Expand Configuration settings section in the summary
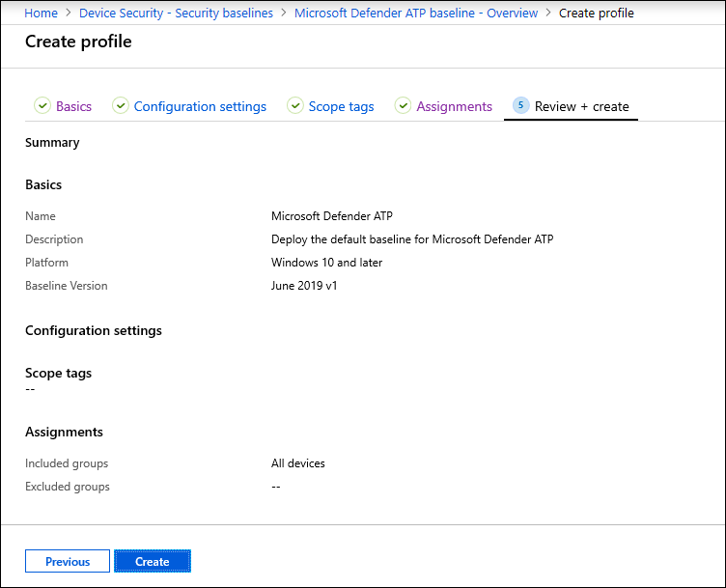The height and width of the screenshot is (588, 726). click(94, 330)
